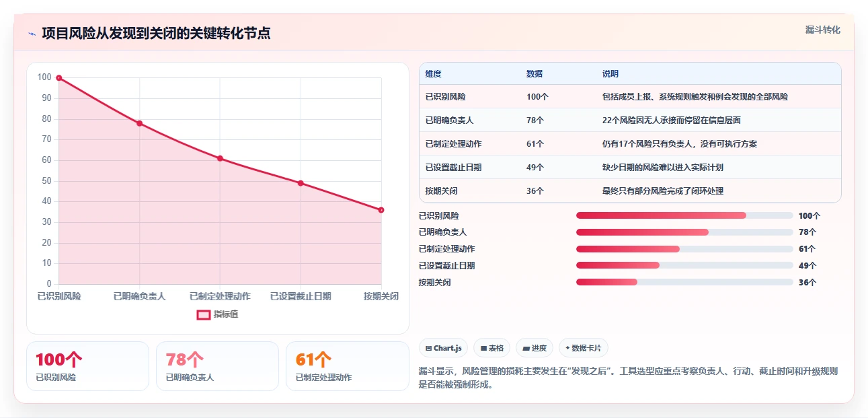
Task: Open the 61个 已制定处理动作 data card
Action: [347, 366]
